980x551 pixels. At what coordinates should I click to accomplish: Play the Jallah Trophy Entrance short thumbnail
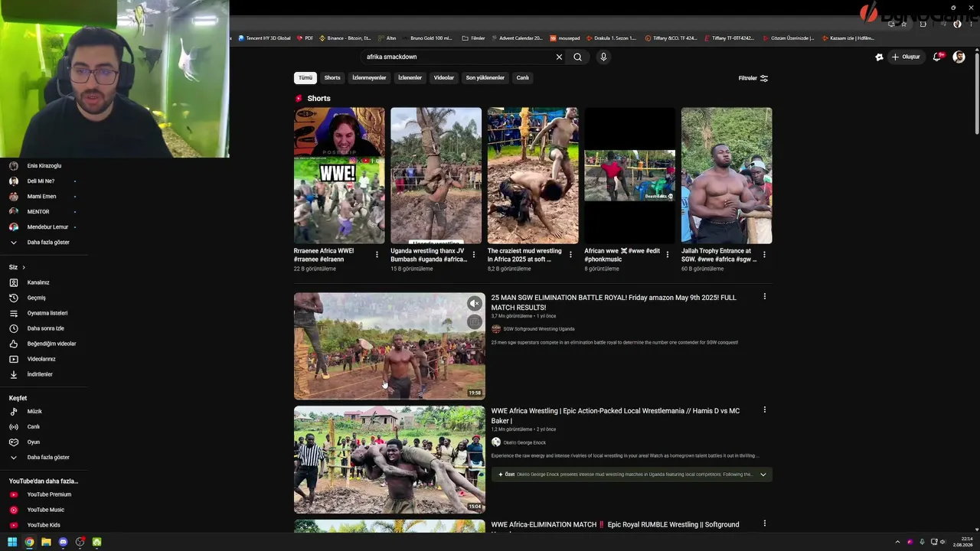pos(727,175)
